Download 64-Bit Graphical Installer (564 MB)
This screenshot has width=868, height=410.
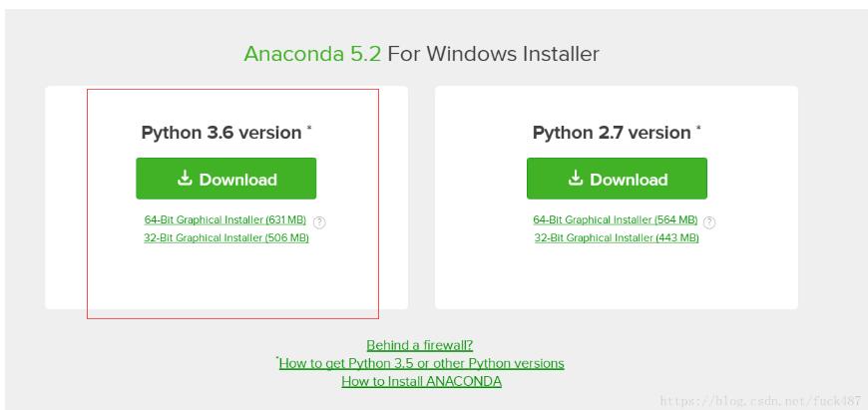pos(616,219)
